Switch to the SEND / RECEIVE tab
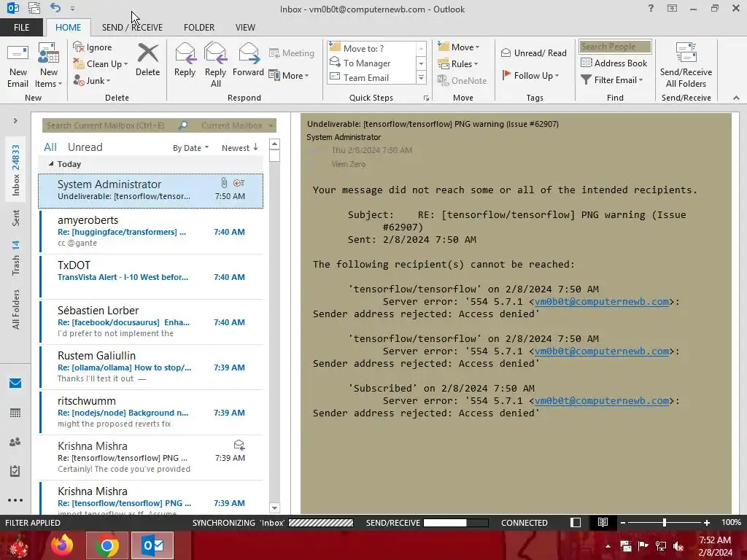Viewport: 747px width, 560px height. 132,28
